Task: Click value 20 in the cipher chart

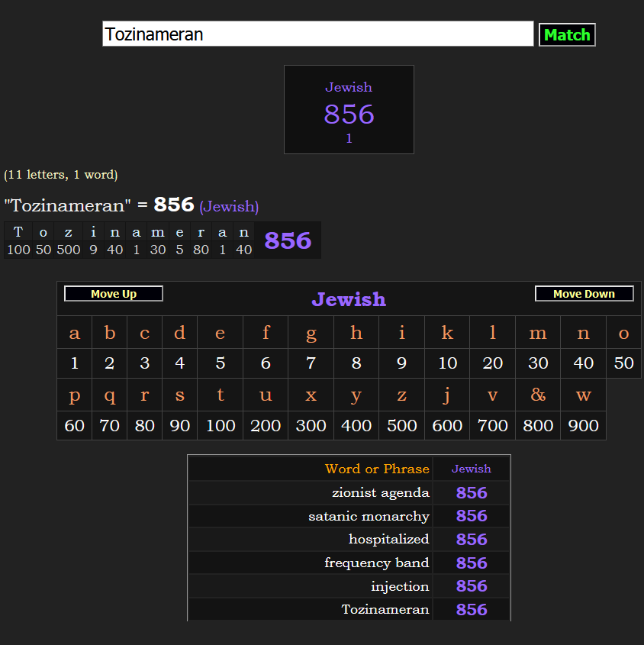Action: click(493, 363)
